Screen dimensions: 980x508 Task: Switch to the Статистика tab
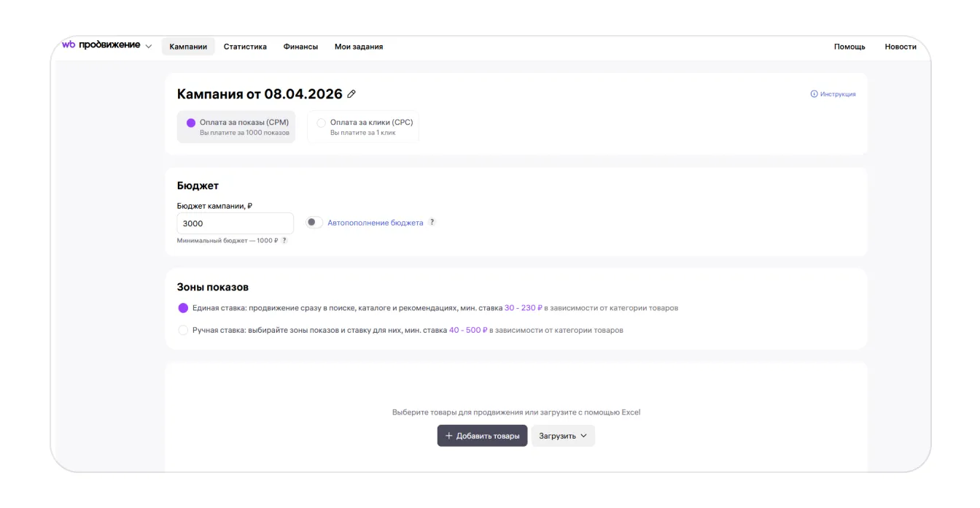pyautogui.click(x=245, y=47)
